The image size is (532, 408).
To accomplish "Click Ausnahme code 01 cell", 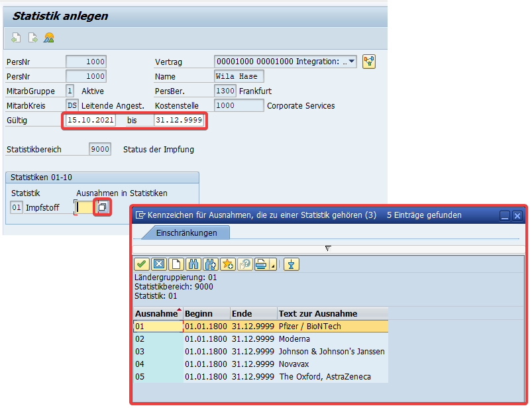I will tap(158, 327).
